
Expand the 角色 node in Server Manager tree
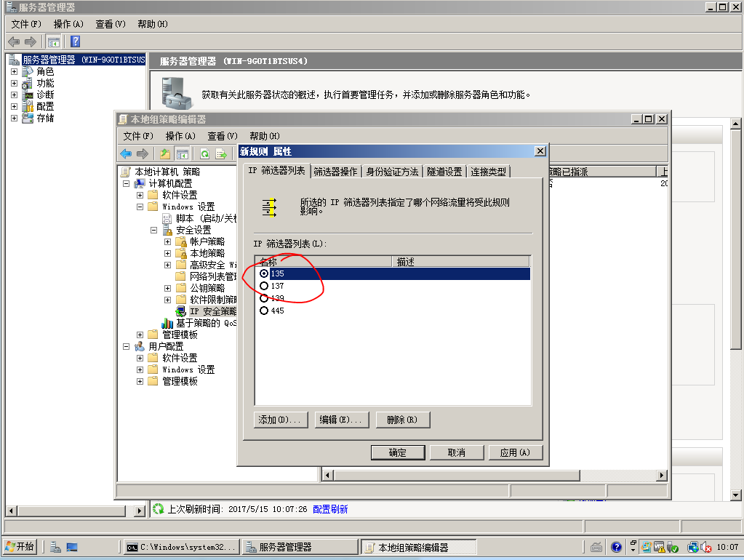14,72
